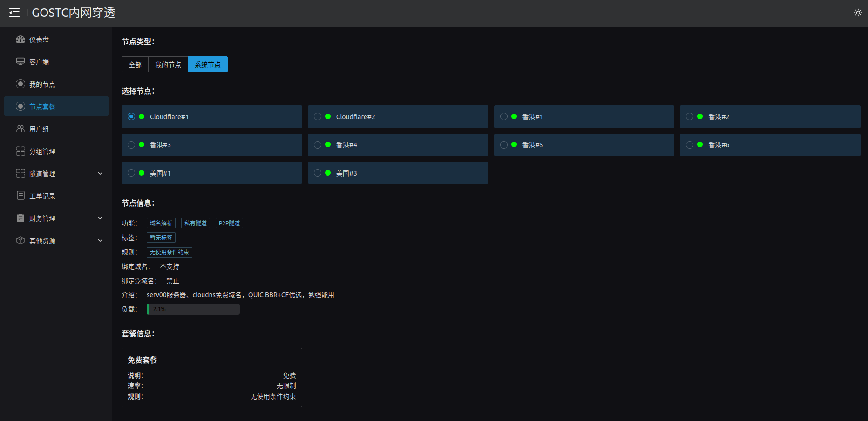Select the 香港#1 node radio button
868x421 pixels.
504,116
